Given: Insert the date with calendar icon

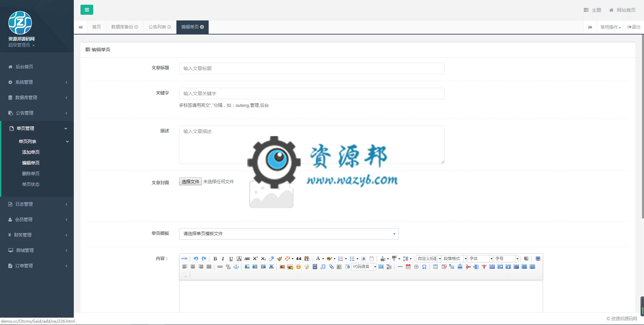Looking at the screenshot, I should pyautogui.click(x=408, y=267).
